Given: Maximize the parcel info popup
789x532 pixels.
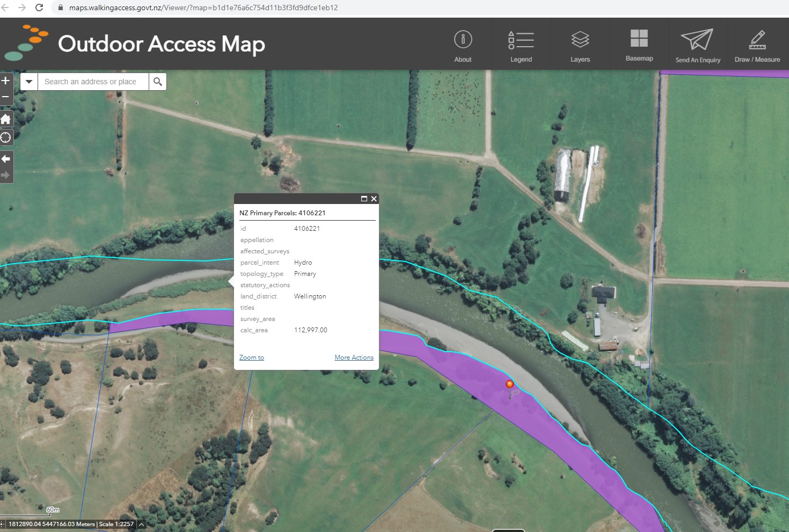Looking at the screenshot, I should [x=364, y=199].
